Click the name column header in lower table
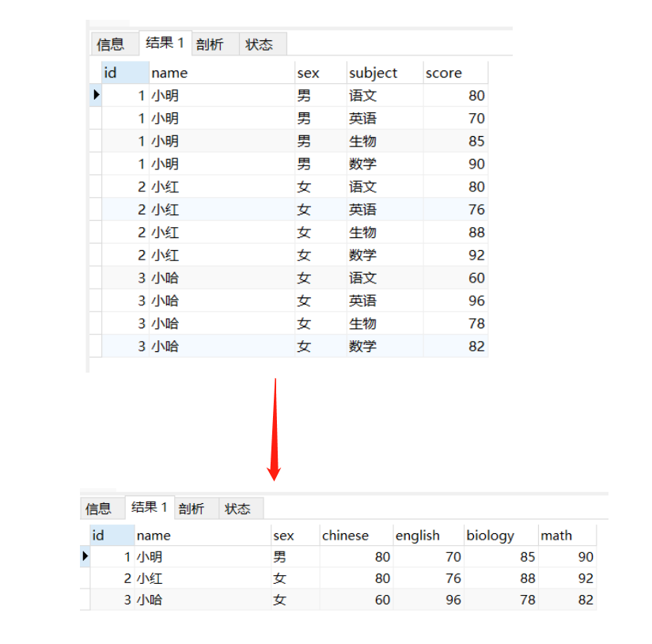 (x=203, y=536)
